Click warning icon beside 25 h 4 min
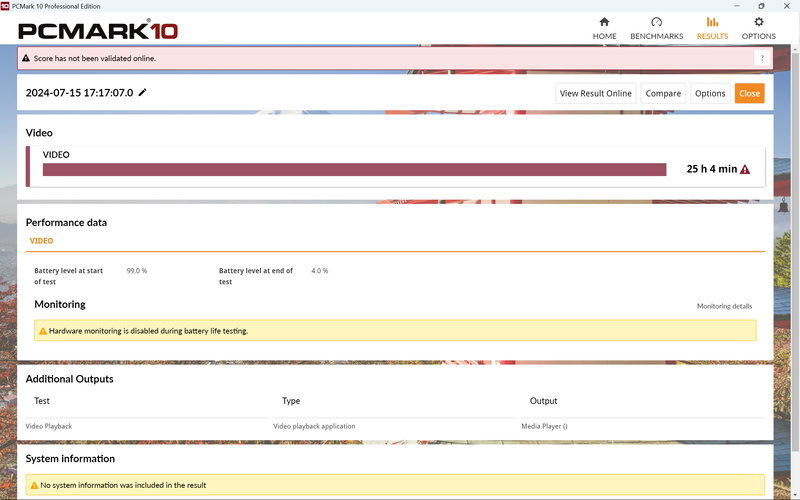Screen dimensions: 800x500 tap(745, 169)
